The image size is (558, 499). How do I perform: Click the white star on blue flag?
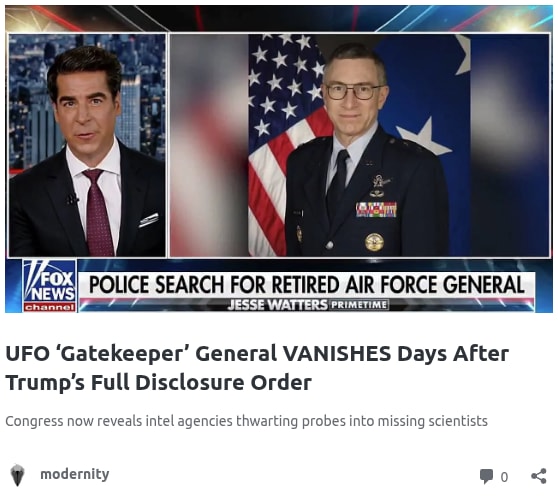coord(424,137)
